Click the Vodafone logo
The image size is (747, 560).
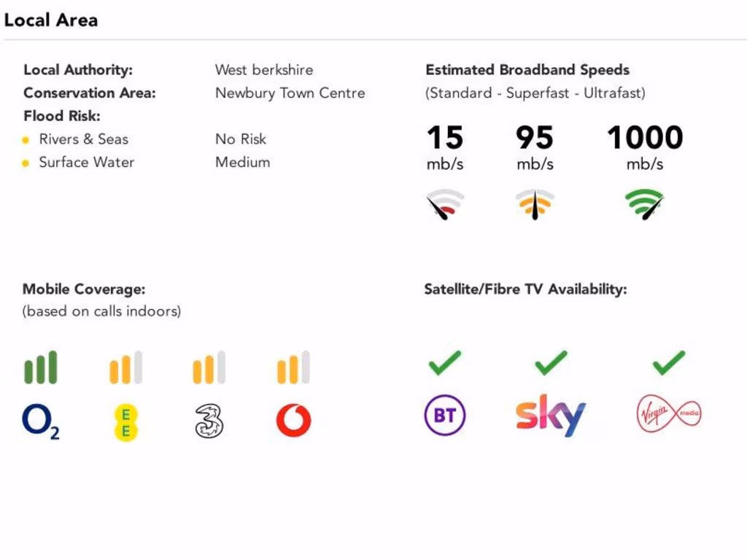293,421
